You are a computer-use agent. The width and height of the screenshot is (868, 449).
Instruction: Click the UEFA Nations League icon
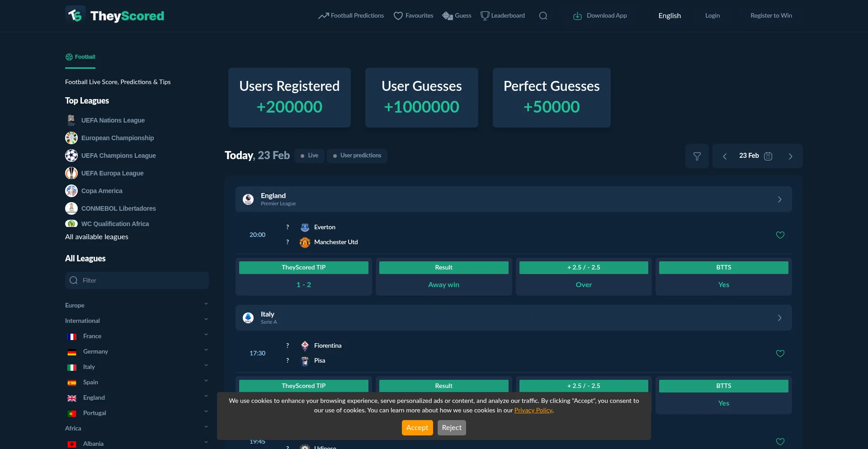click(x=71, y=120)
